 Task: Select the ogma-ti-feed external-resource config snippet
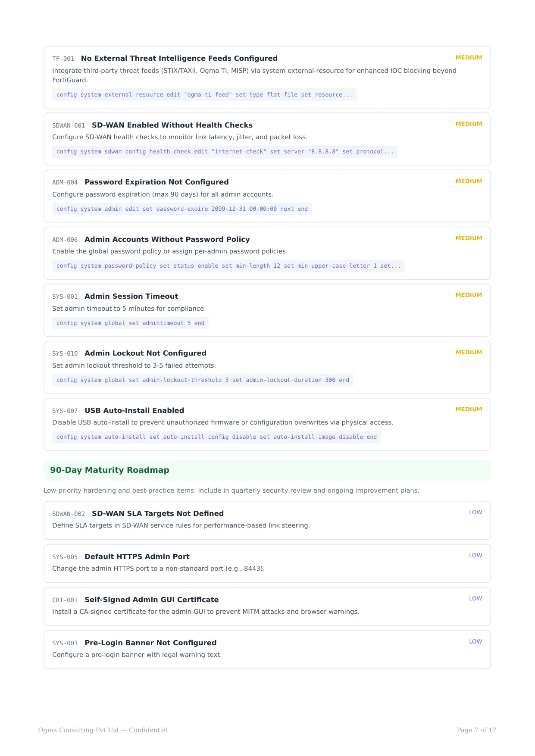(204, 95)
